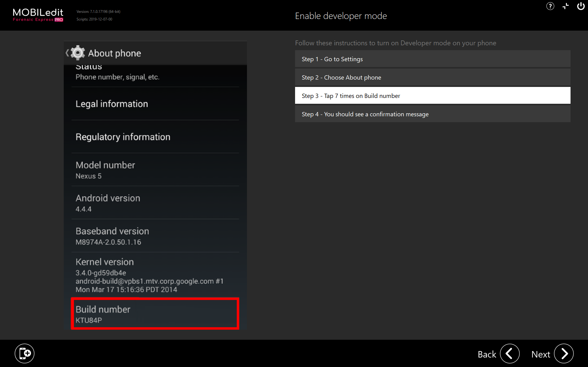
Task: Click the Android version 4.4.4 entry
Action: [155, 203]
